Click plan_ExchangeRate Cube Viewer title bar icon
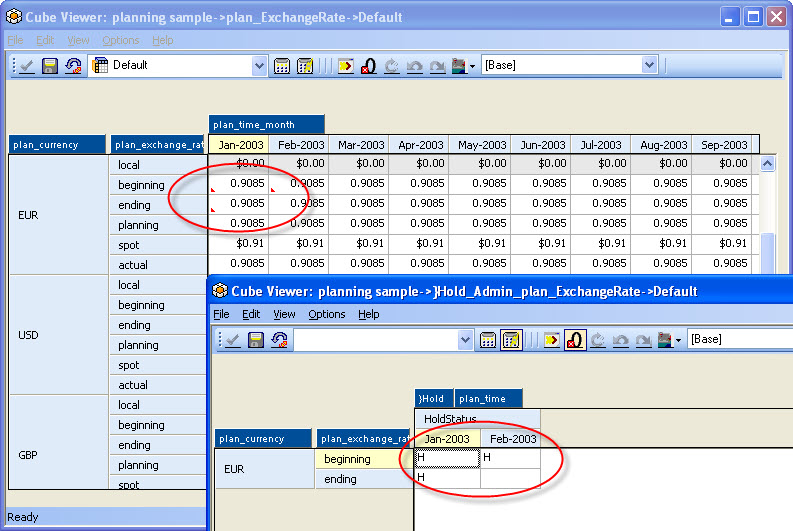The height and width of the screenshot is (531, 793). 14,17
